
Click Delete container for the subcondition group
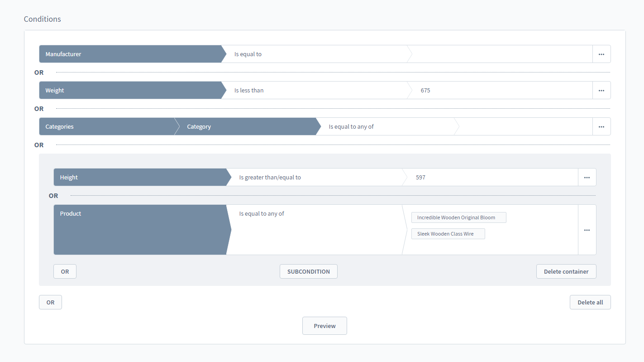[x=566, y=271]
